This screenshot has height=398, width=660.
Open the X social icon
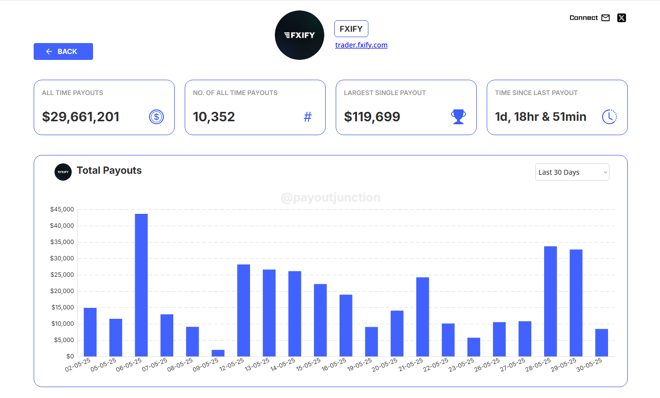(621, 18)
